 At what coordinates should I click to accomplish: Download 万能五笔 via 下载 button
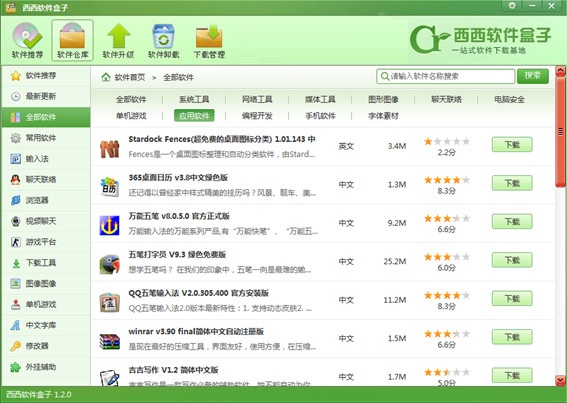(512, 221)
